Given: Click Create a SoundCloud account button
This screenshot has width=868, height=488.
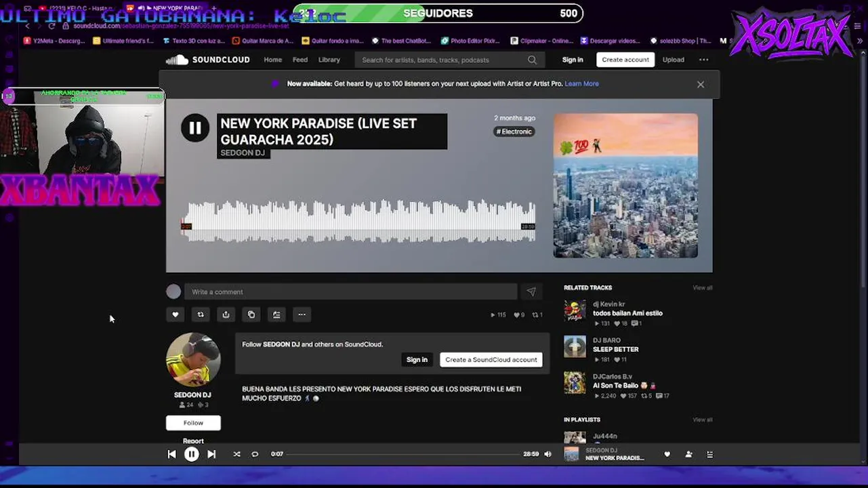Looking at the screenshot, I should coord(491,360).
